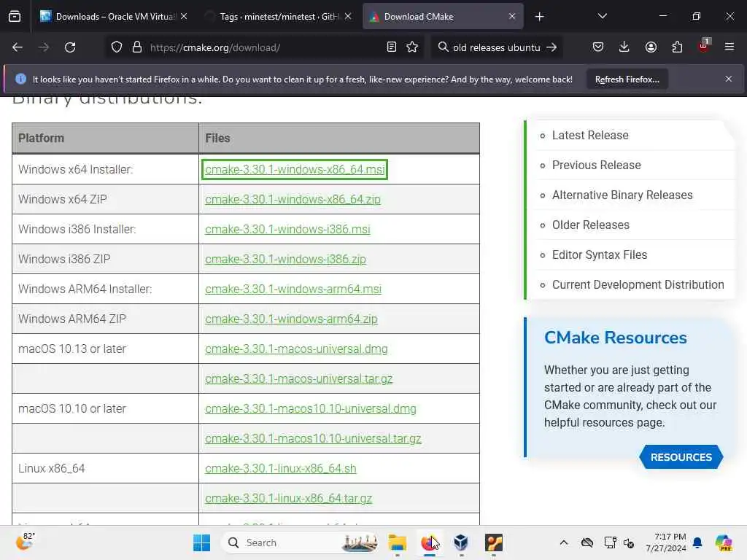Jump to Latest Release section

pyautogui.click(x=589, y=135)
